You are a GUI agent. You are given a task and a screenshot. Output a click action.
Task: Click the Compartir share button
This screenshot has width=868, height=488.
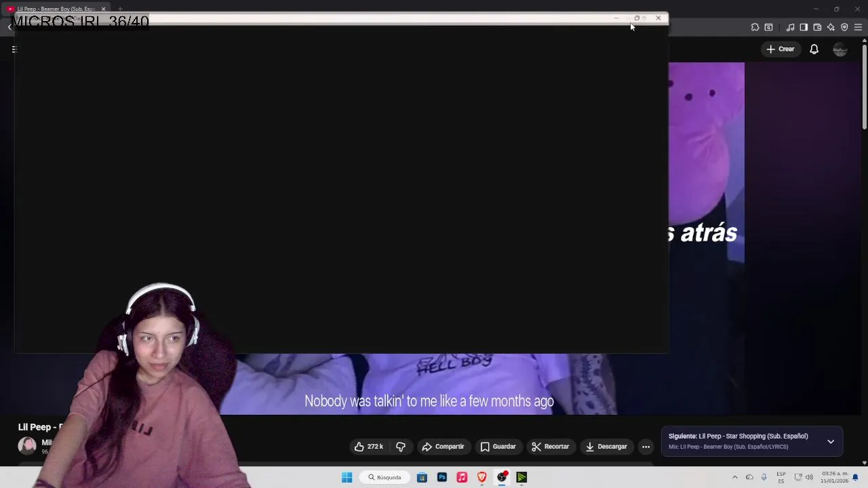[443, 447]
